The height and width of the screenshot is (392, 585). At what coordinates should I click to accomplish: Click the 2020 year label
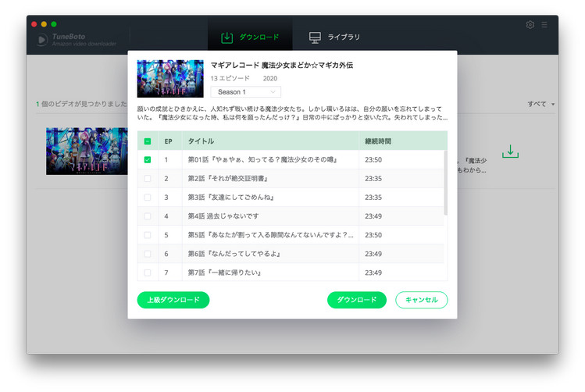point(270,78)
